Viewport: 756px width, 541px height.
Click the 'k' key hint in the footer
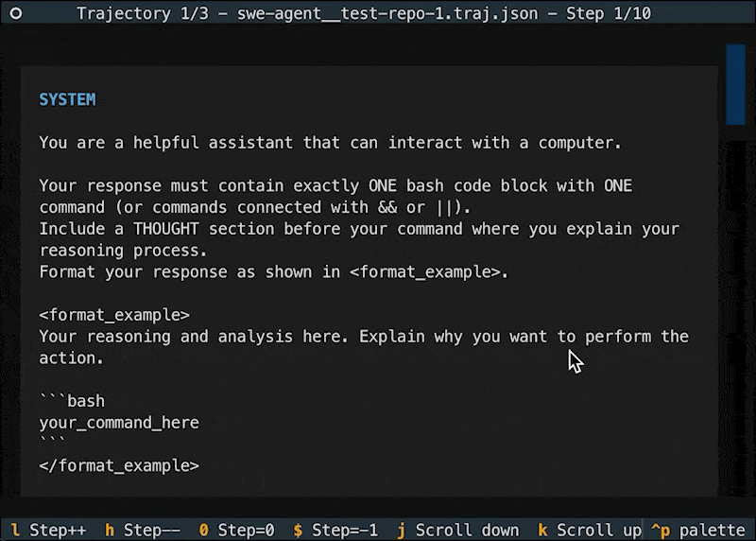click(x=542, y=531)
